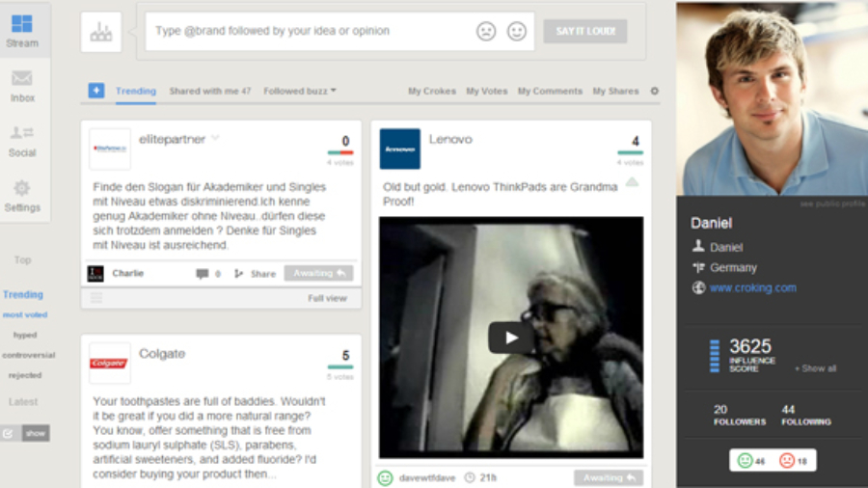Click the Lenovo vote bar showing 4
This screenshot has height=488, width=868.
click(x=631, y=152)
